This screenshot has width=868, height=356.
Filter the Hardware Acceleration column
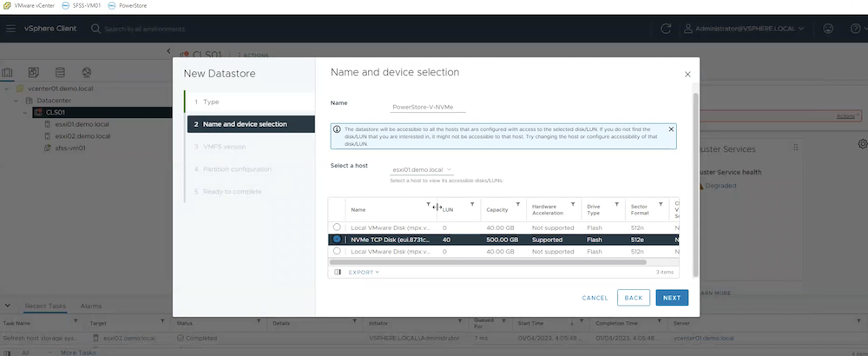(x=573, y=204)
